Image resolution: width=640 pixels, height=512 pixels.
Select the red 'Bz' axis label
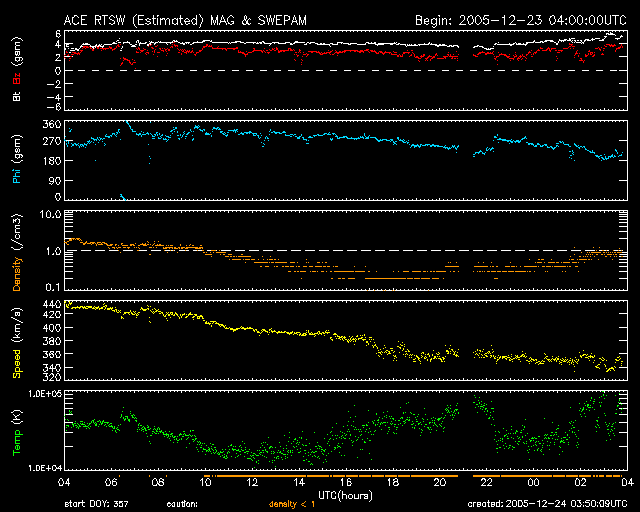17,78
